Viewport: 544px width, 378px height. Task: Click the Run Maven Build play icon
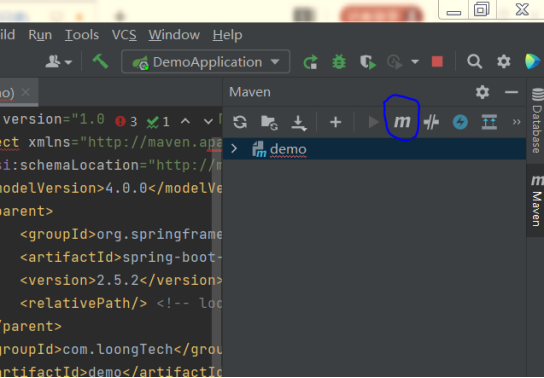pos(373,122)
